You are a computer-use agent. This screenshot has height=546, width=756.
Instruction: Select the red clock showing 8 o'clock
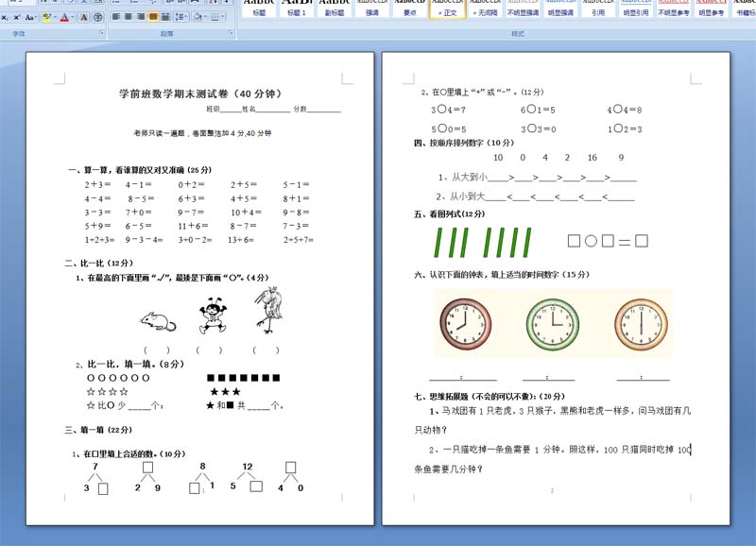pyautogui.click(x=465, y=323)
